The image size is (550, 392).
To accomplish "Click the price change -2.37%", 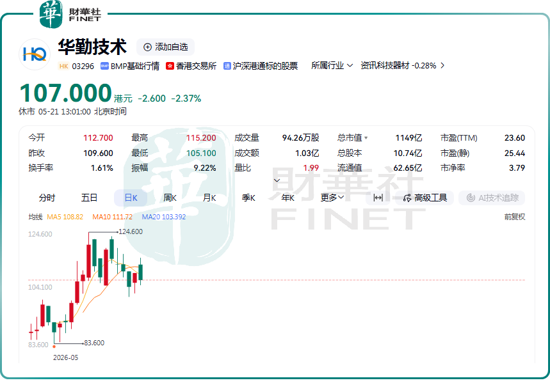I will tap(186, 98).
